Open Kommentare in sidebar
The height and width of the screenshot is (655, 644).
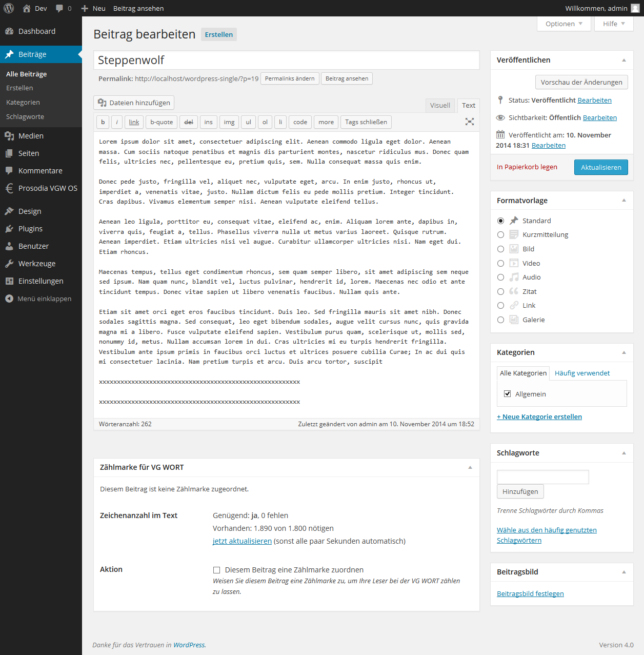[41, 171]
